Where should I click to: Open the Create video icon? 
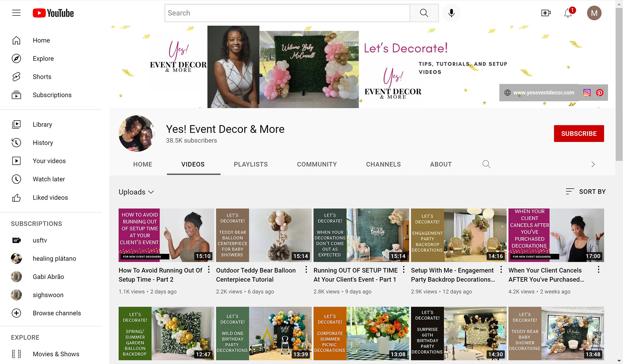tap(546, 13)
